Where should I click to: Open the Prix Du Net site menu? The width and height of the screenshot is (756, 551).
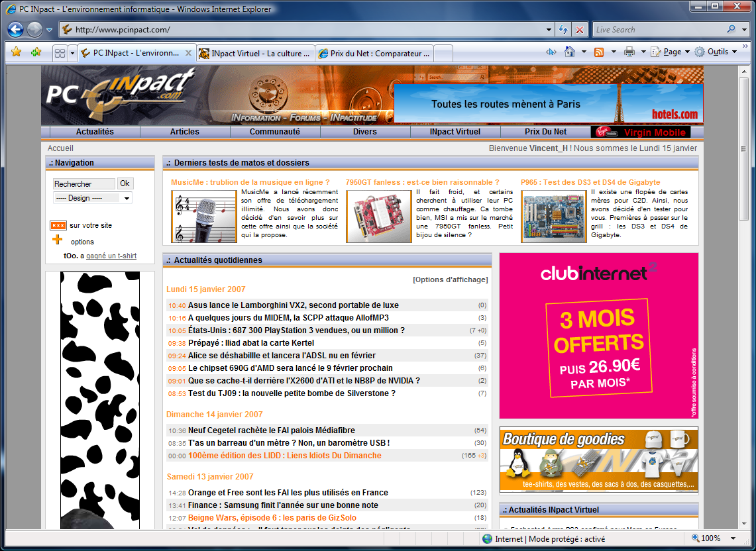pyautogui.click(x=545, y=132)
